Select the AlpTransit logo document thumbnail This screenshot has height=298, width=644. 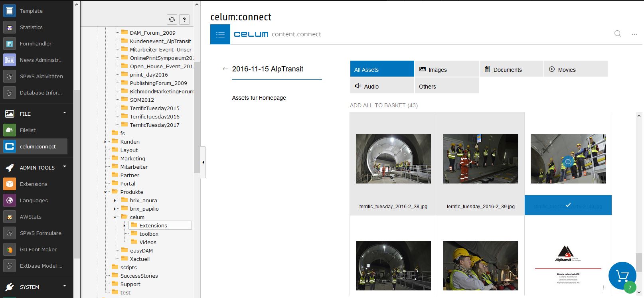point(568,266)
